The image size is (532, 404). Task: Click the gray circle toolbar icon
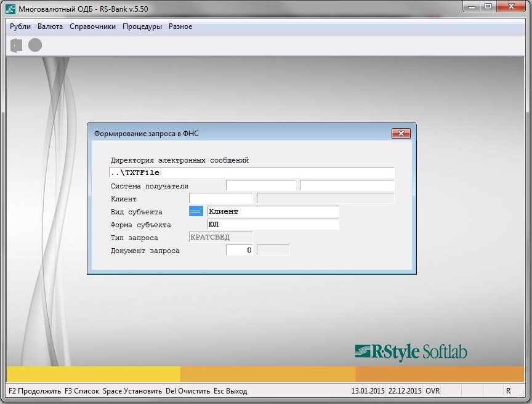[35, 45]
